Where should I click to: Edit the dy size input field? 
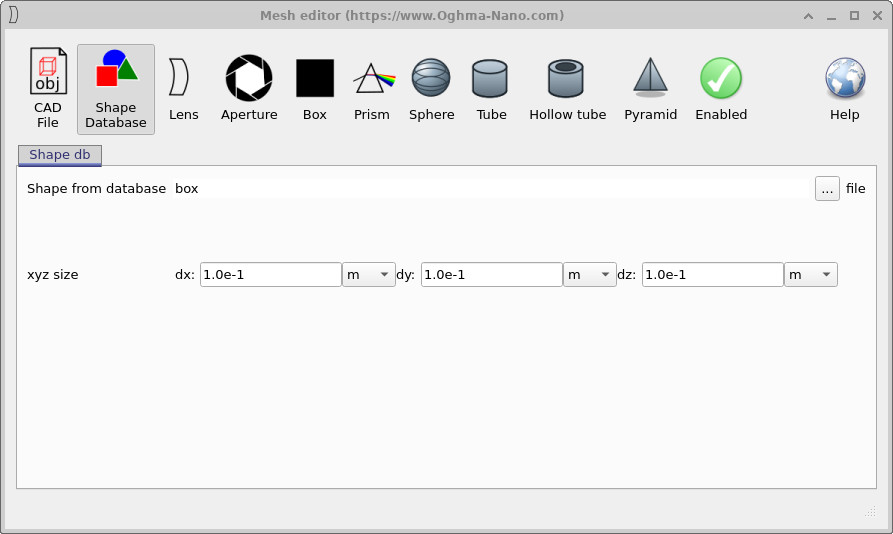pos(491,274)
